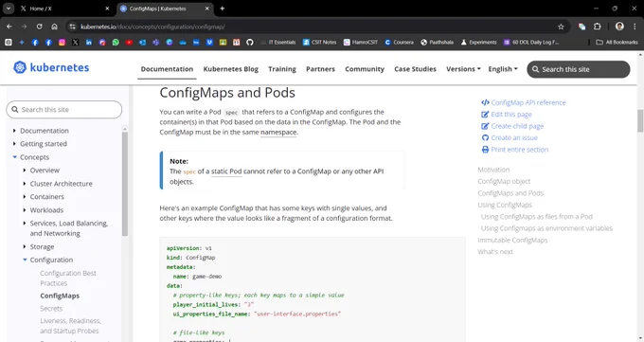This screenshot has height=342, width=644.
Task: Expand Services, Load Balancing, and Networking
Action: click(25, 224)
